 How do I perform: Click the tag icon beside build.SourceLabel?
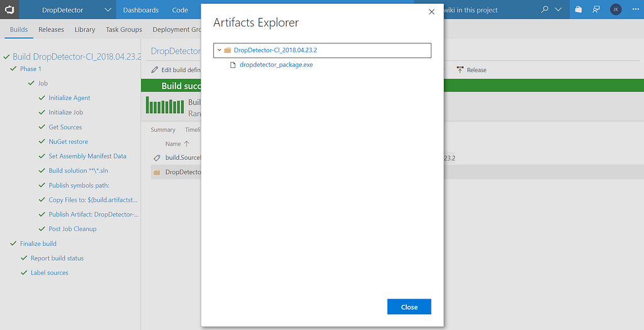(157, 158)
